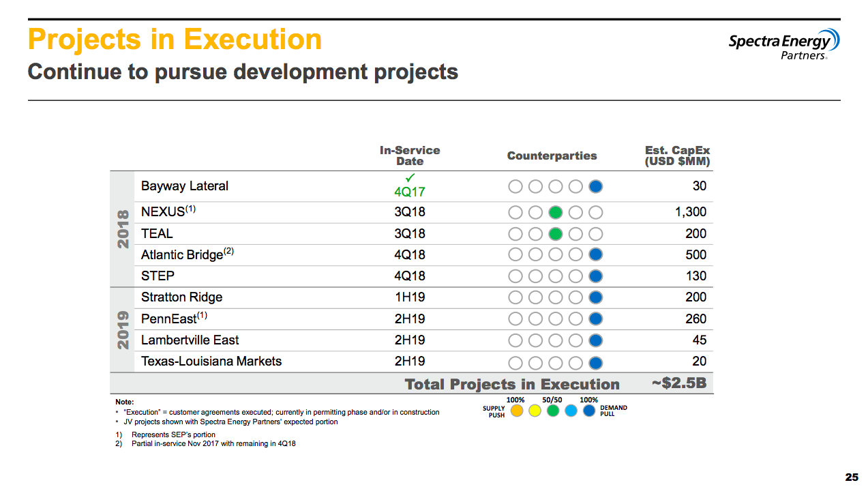Toggle the second empty circle for PennEast
868x487 pixels.
535,318
